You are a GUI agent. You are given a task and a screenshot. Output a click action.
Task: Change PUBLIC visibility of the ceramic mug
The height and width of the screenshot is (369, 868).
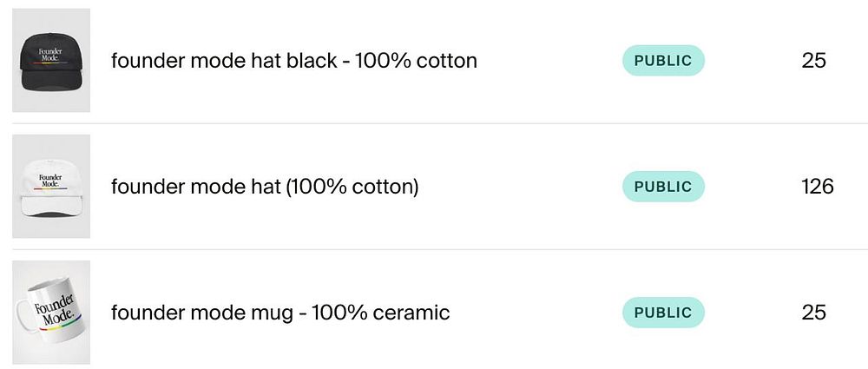(663, 313)
